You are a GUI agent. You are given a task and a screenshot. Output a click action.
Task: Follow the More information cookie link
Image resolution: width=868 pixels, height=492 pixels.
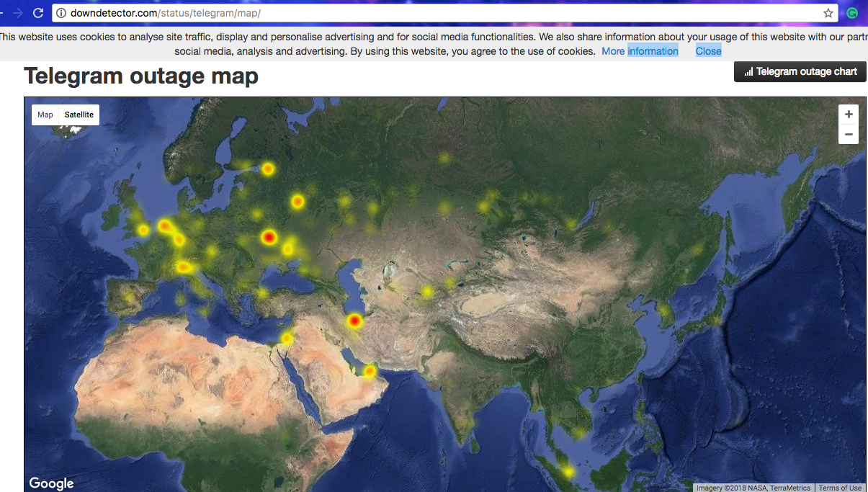(640, 51)
